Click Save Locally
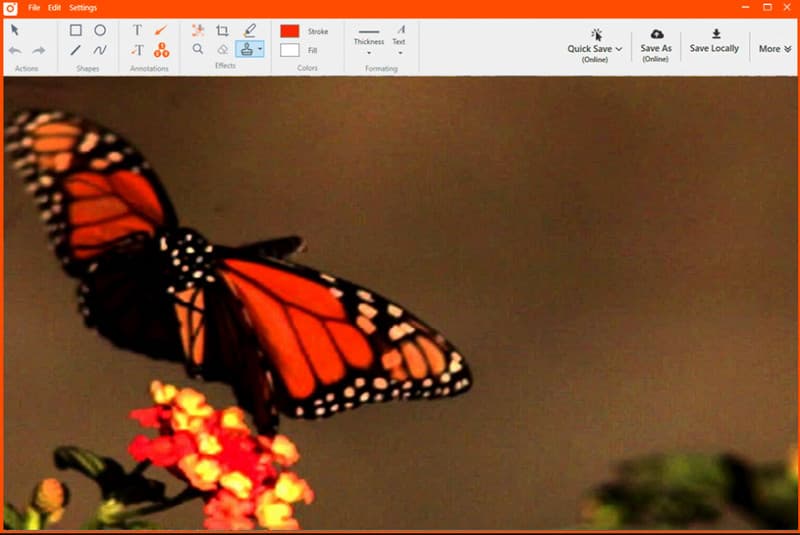This screenshot has width=800, height=535. 714,41
